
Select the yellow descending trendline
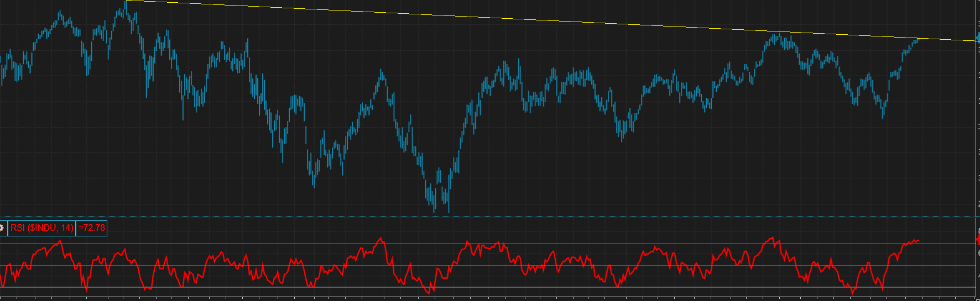click(x=498, y=17)
